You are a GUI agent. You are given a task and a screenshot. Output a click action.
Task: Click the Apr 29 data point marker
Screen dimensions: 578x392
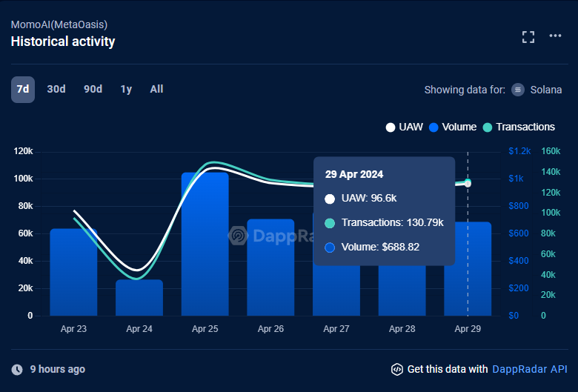tap(468, 183)
